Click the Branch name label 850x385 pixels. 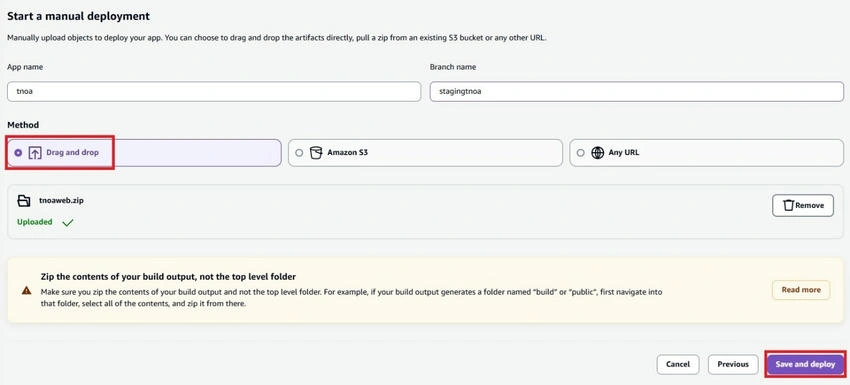pos(453,67)
